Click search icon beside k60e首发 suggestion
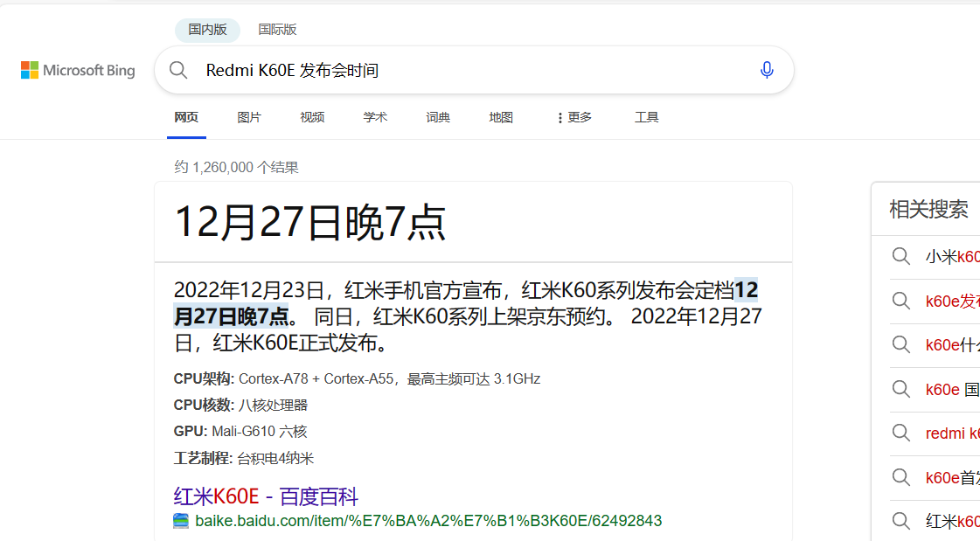The height and width of the screenshot is (541, 980). coord(901,477)
